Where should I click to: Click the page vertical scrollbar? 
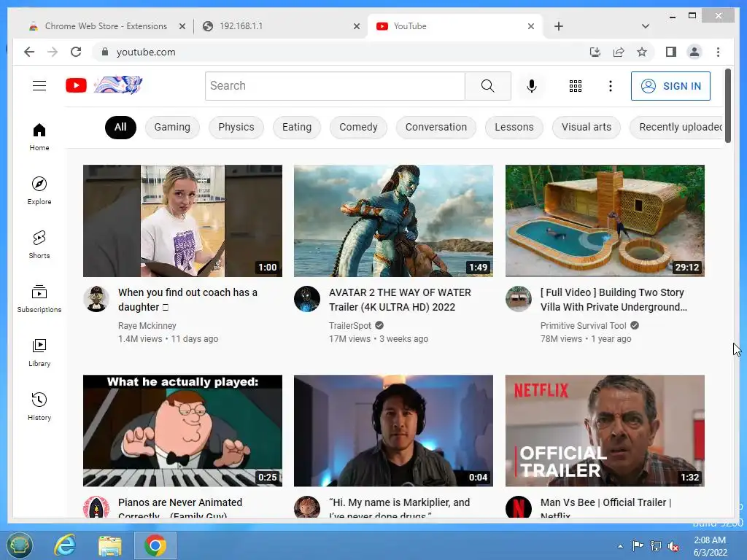pos(727,106)
